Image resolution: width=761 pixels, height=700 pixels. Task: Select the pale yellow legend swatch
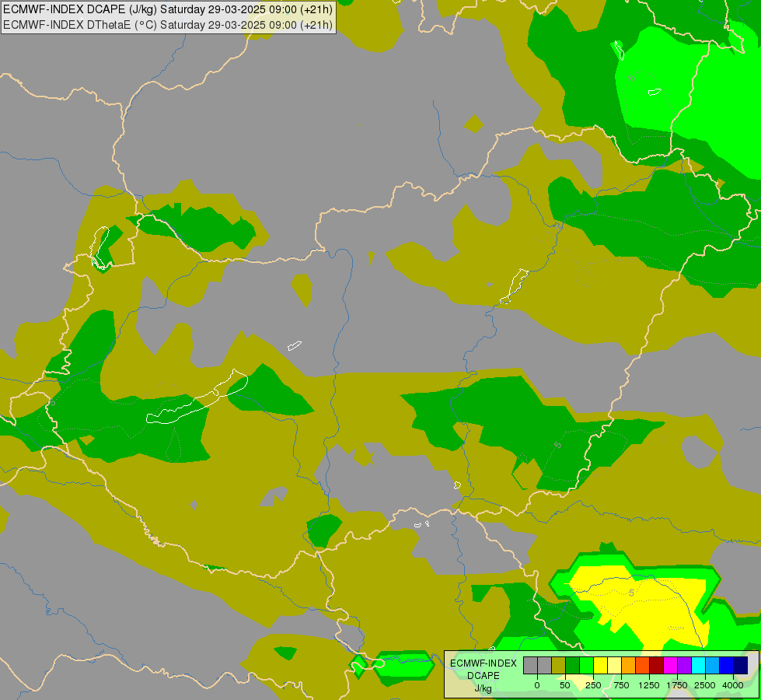[x=614, y=665]
